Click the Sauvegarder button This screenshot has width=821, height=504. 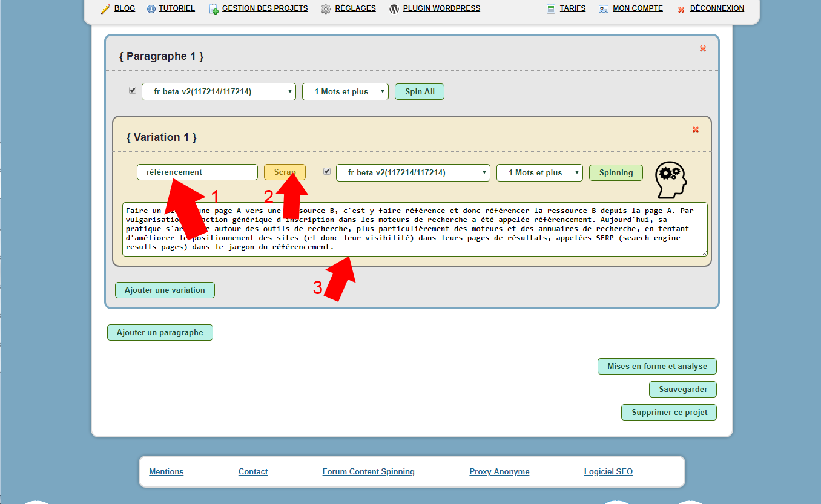point(683,389)
